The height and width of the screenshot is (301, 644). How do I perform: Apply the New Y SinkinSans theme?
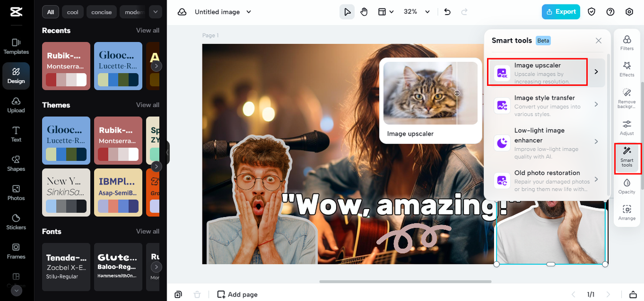66,192
